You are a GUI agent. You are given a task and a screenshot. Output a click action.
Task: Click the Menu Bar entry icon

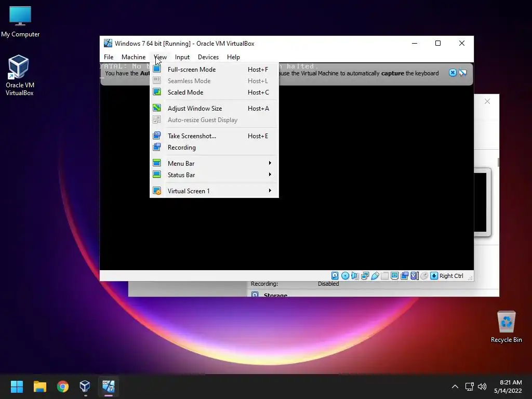pyautogui.click(x=157, y=163)
